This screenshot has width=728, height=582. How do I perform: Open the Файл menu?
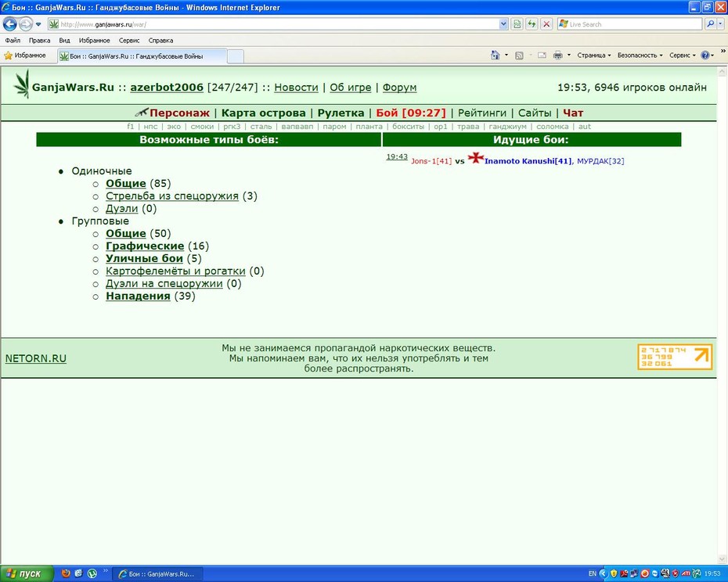pos(13,41)
